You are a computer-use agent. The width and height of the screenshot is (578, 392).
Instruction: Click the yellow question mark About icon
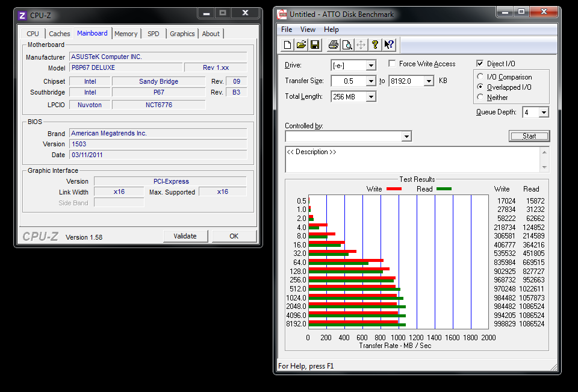375,45
